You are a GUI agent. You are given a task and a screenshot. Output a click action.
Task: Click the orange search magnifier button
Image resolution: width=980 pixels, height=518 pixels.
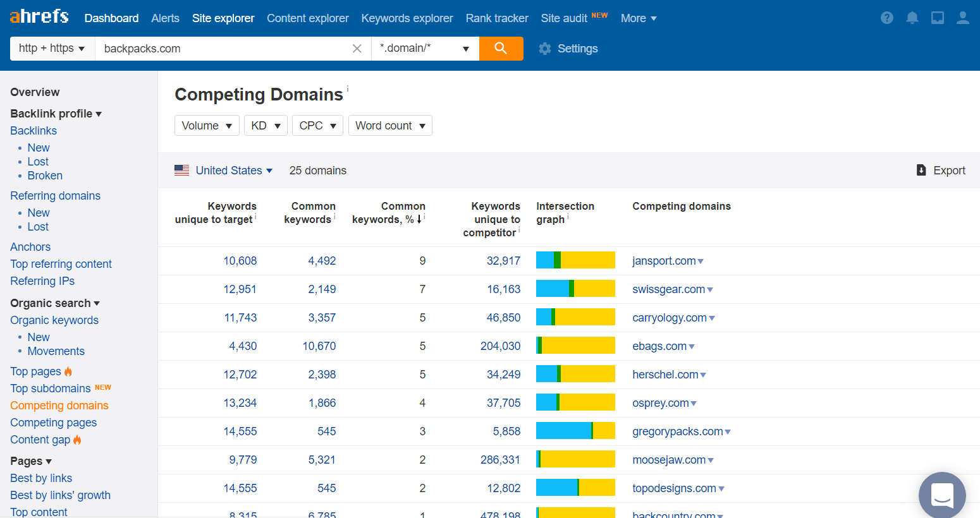501,48
